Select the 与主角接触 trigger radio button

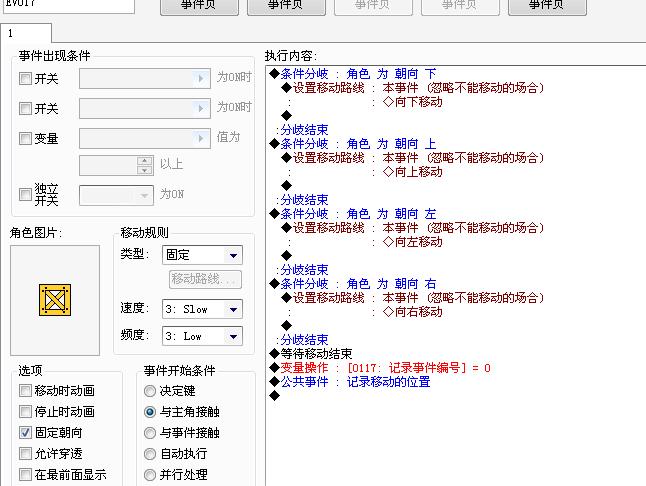pos(150,411)
